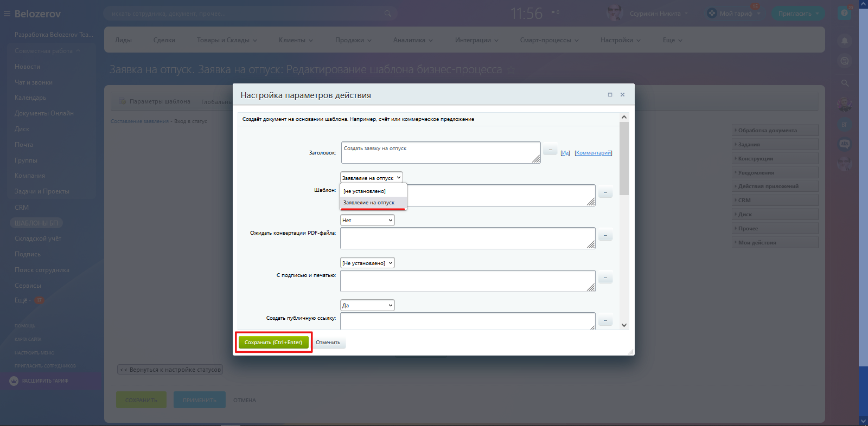Click the [Комментарий] link
This screenshot has width=868, height=426.
click(x=593, y=153)
